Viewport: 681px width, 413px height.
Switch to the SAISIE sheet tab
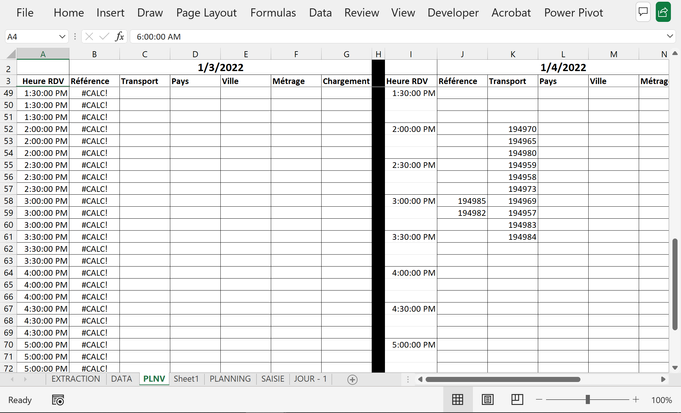click(273, 379)
